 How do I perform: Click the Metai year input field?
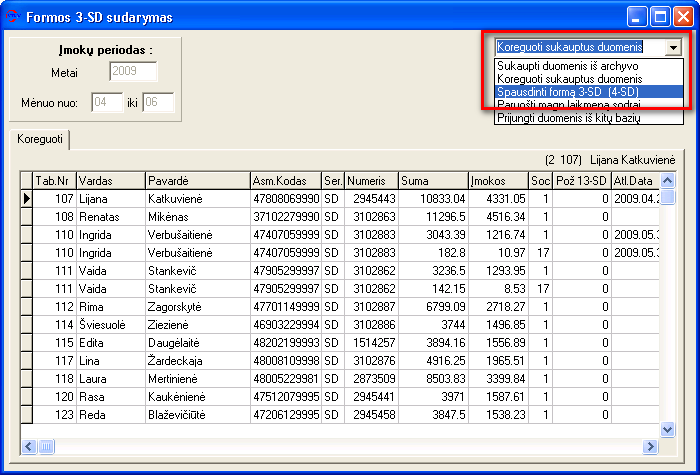(x=133, y=71)
